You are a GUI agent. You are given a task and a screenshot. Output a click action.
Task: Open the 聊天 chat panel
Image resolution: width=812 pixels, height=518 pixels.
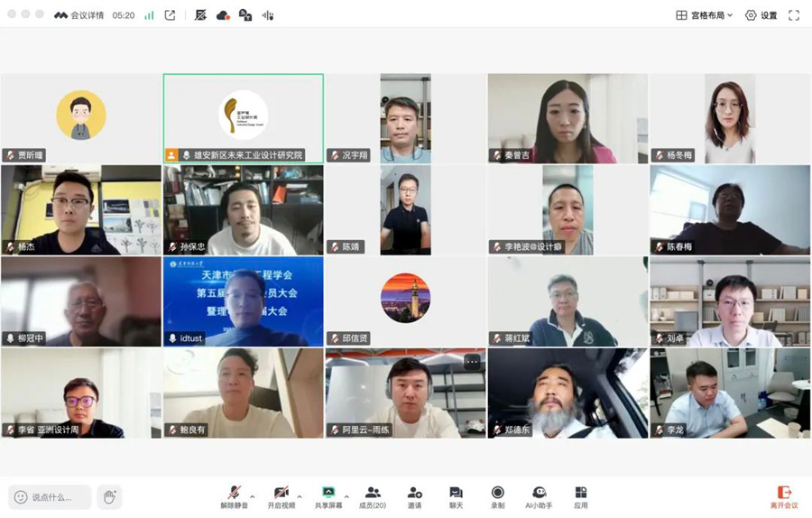[x=456, y=496]
